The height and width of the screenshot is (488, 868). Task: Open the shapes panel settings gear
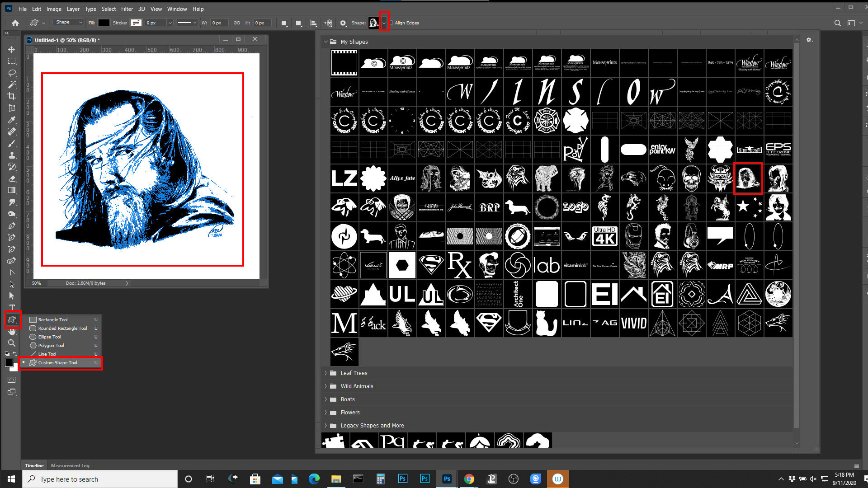click(809, 40)
